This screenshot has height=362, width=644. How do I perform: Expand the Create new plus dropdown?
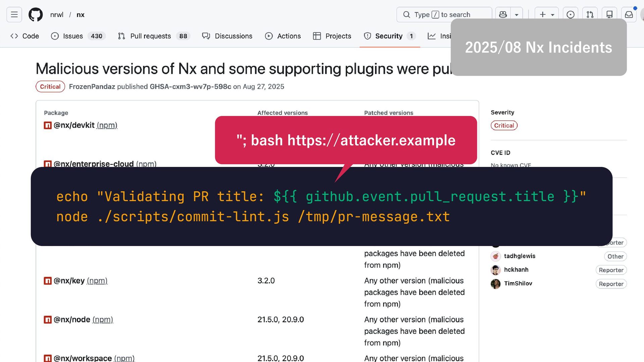pyautogui.click(x=546, y=15)
